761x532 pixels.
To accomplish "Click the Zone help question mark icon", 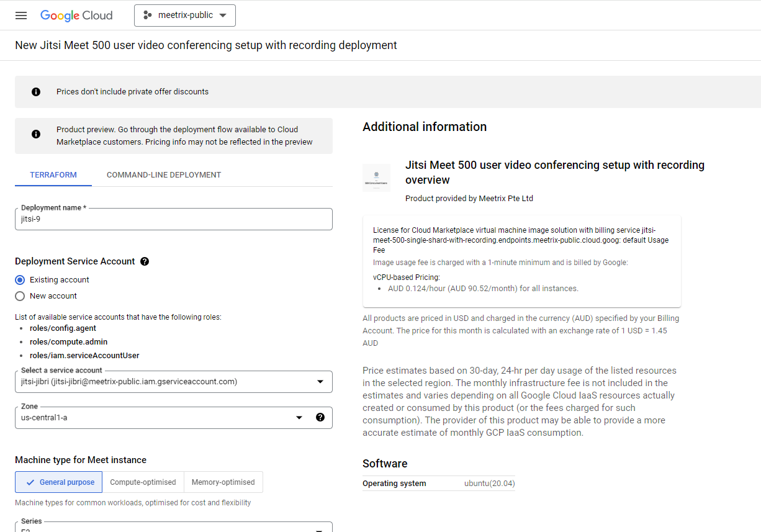I will point(320,417).
